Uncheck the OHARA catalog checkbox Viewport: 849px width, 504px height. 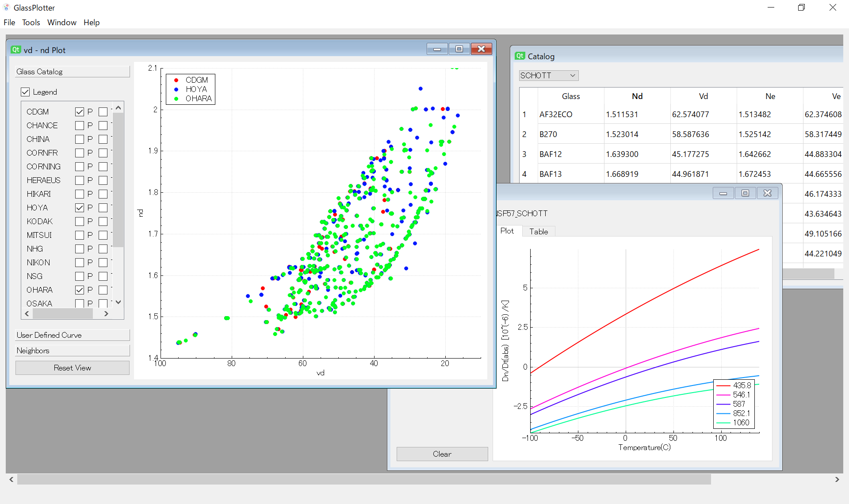80,290
